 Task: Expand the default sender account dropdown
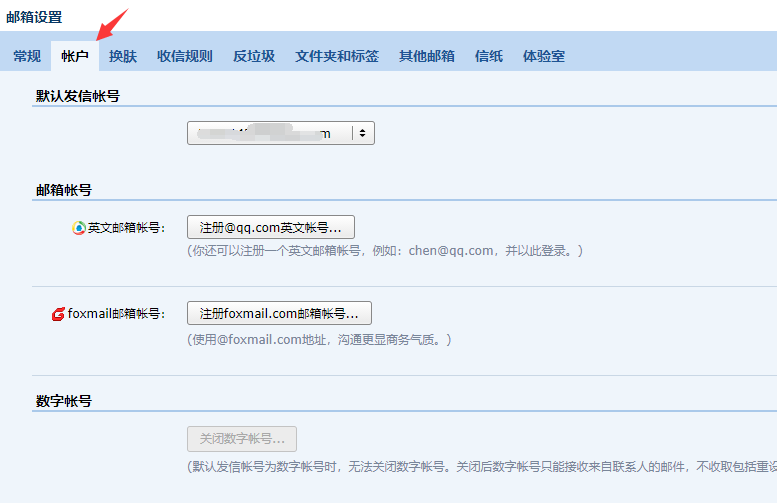[280, 133]
